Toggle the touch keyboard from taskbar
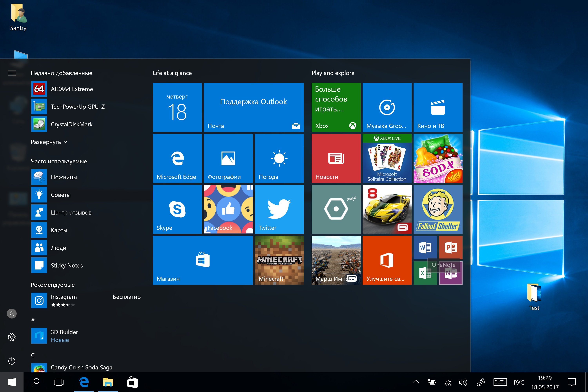This screenshot has width=588, height=392. click(500, 382)
